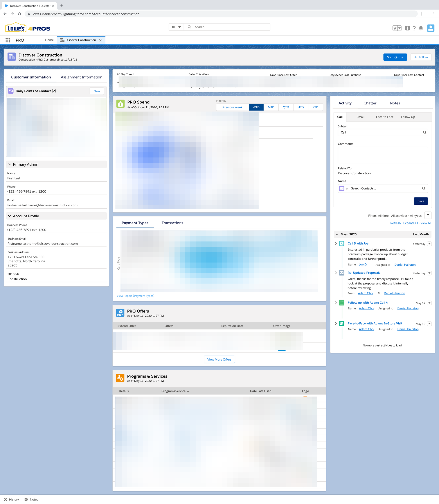
Task: Open View Report (Payment Types) link
Action: tap(135, 296)
